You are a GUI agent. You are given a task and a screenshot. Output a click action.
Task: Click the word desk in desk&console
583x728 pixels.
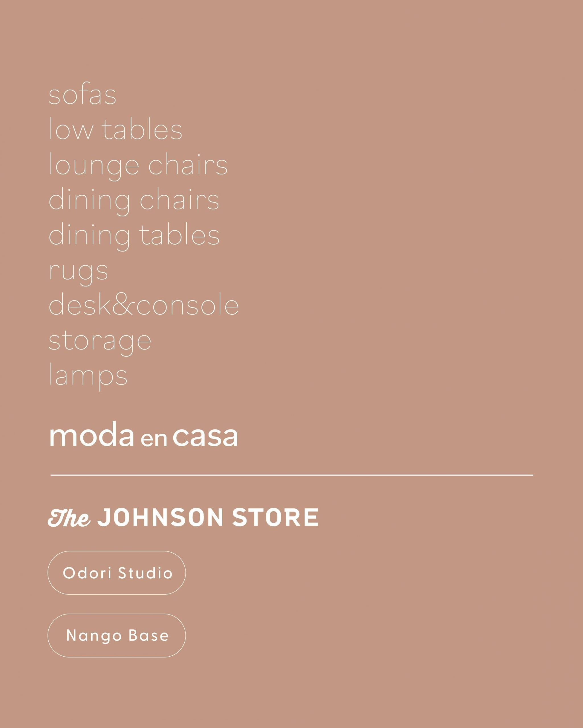coord(80,304)
